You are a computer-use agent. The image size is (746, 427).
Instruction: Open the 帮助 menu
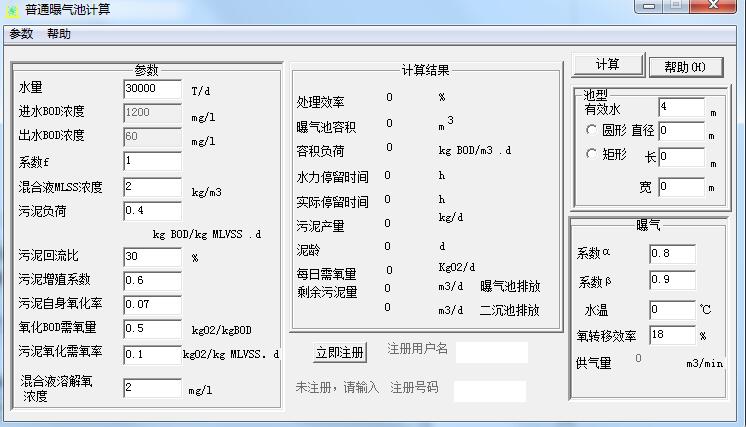pos(59,34)
